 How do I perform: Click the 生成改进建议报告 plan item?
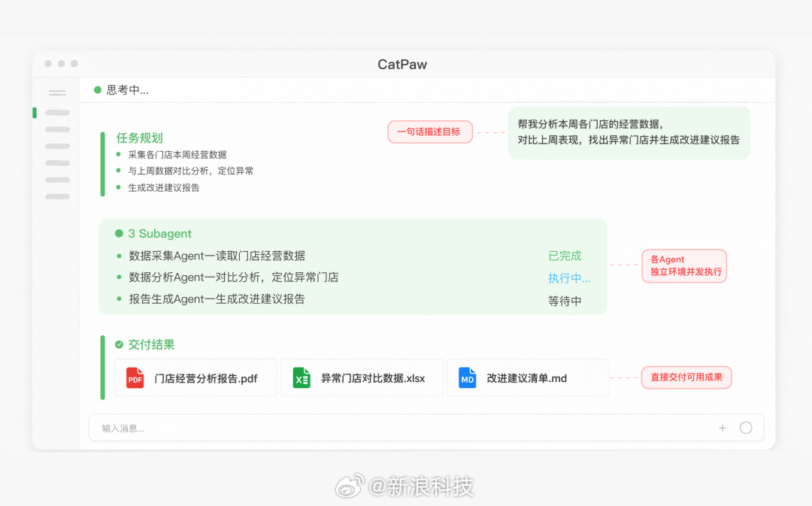164,187
